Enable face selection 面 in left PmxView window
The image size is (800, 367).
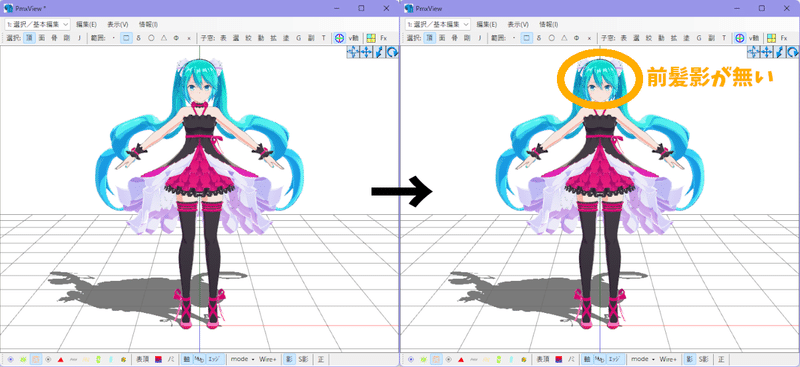pos(41,38)
